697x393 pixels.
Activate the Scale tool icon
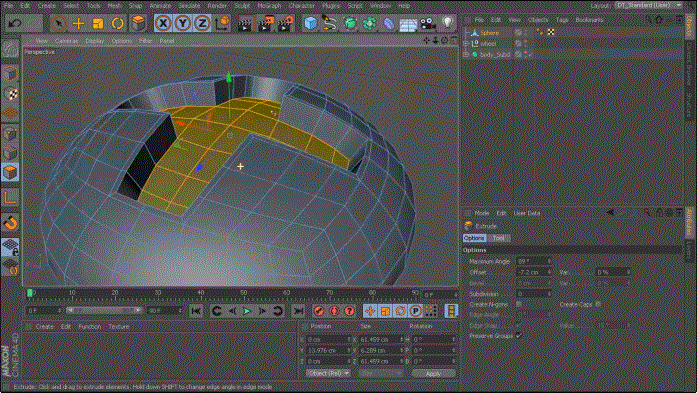pos(98,23)
